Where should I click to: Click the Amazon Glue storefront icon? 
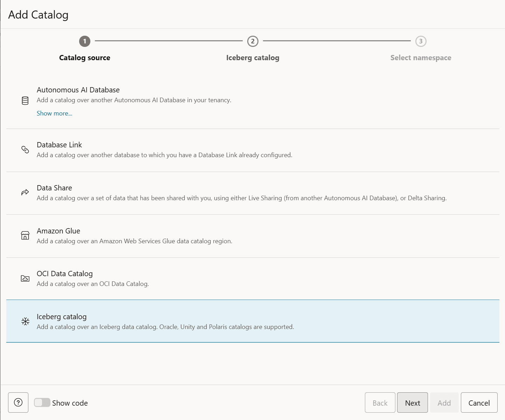(x=25, y=235)
